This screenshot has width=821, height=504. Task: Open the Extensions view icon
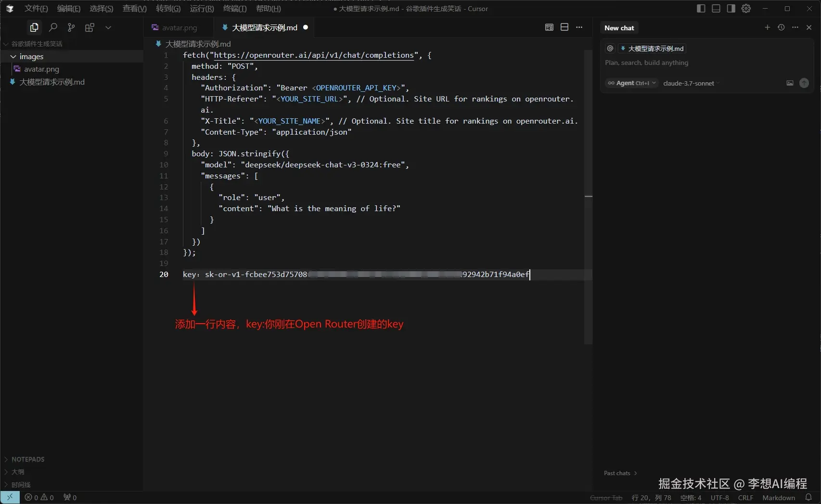pyautogui.click(x=90, y=27)
